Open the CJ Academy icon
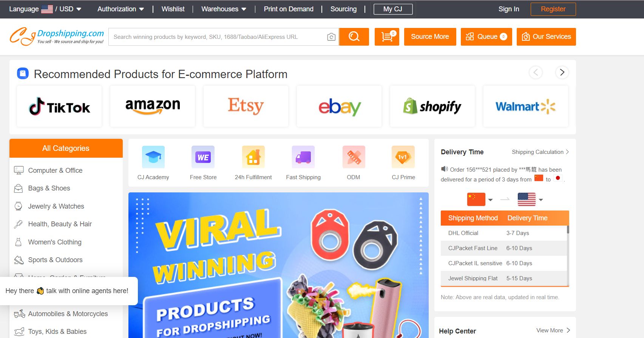The image size is (644, 338). (153, 157)
